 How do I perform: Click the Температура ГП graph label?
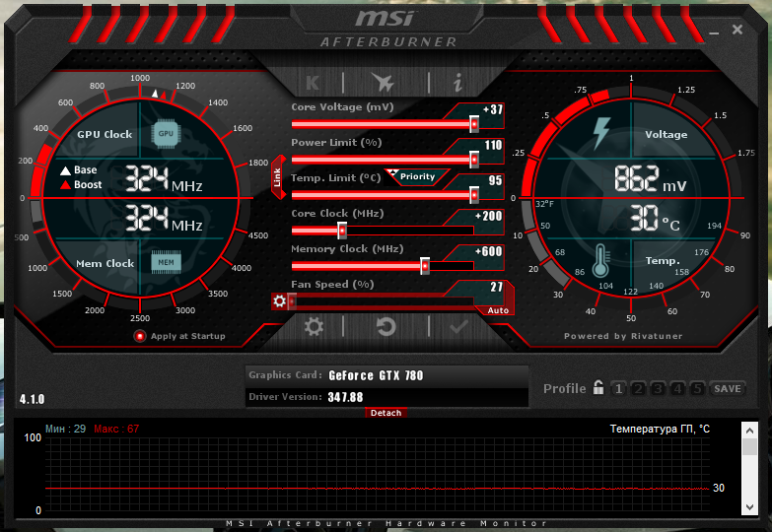tap(660, 430)
